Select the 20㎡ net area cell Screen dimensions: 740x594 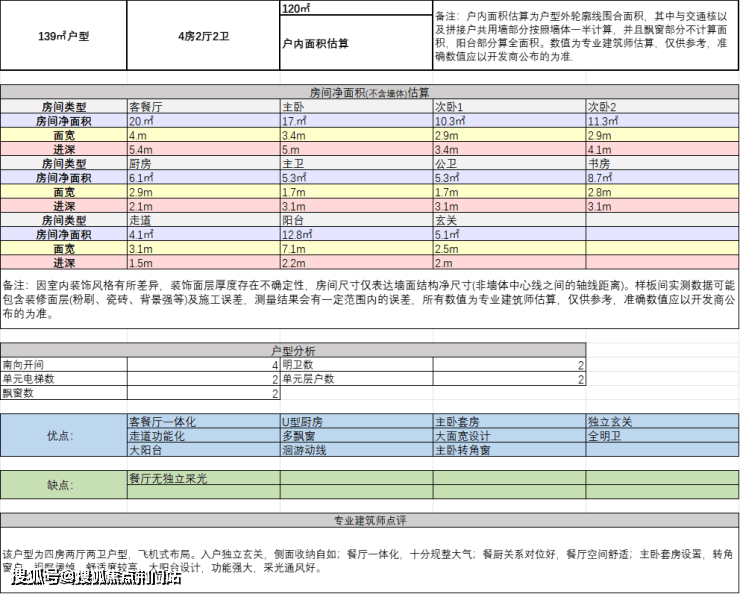[203, 120]
